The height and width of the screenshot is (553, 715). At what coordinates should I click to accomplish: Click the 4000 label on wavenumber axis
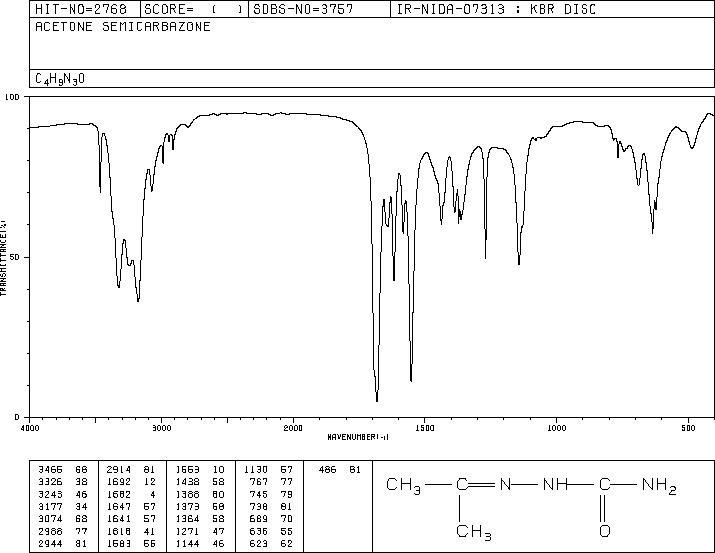[x=29, y=428]
